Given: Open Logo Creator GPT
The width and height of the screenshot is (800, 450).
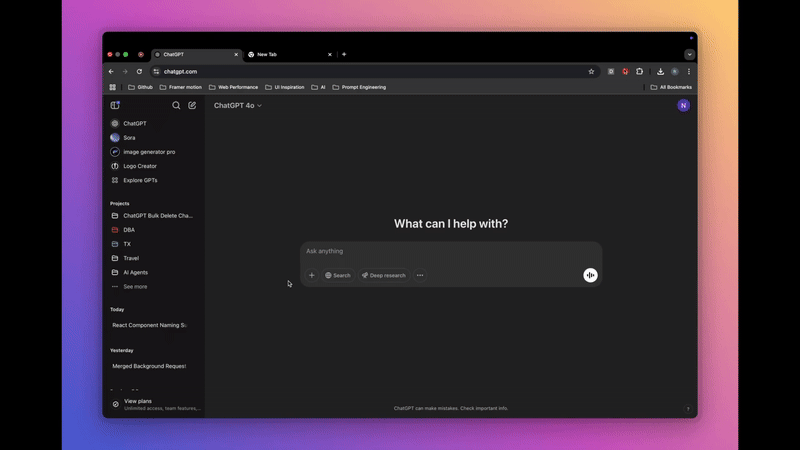Looking at the screenshot, I should tap(154, 166).
